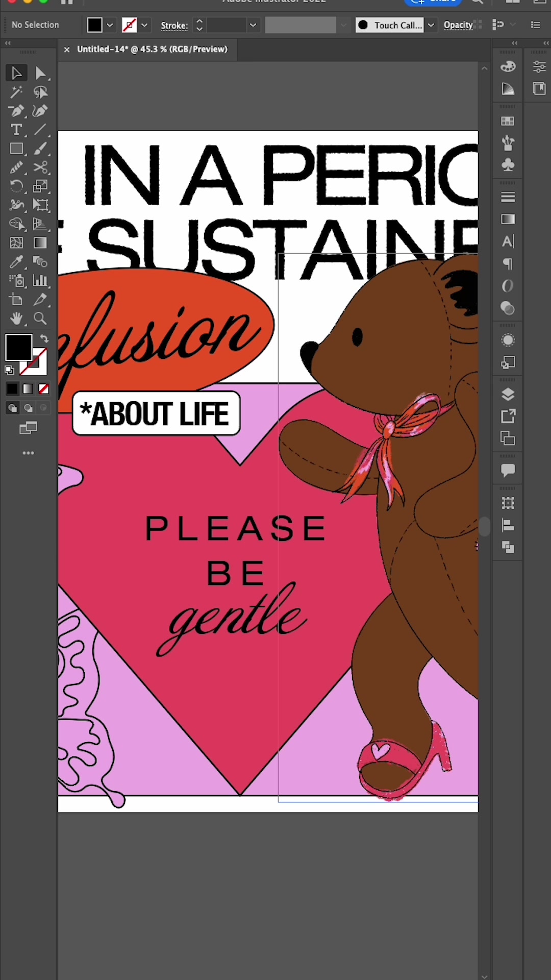Pick the Scissors tool
Viewport: 551px width, 980px height.
click(x=40, y=167)
